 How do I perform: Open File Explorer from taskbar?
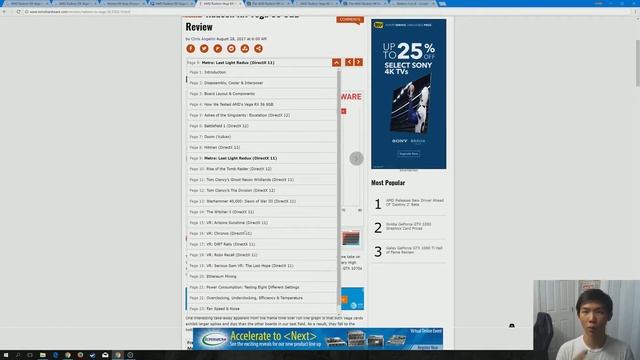[x=42, y=355]
